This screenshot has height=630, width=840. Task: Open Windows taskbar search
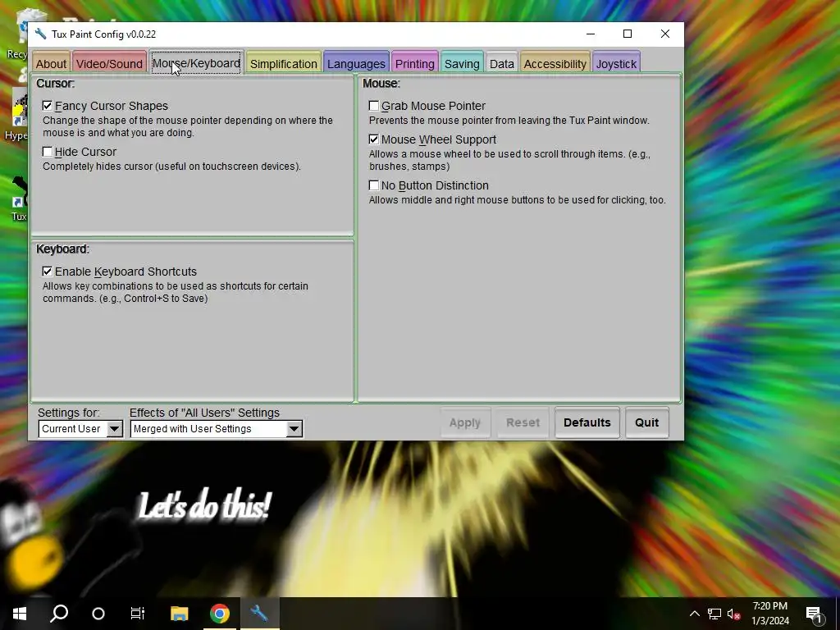[59, 614]
